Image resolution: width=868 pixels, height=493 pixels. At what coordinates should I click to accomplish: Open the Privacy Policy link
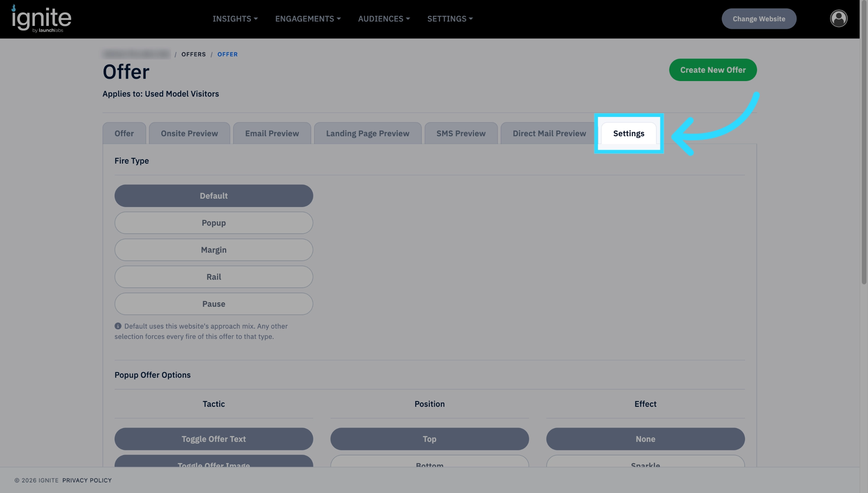pos(87,480)
